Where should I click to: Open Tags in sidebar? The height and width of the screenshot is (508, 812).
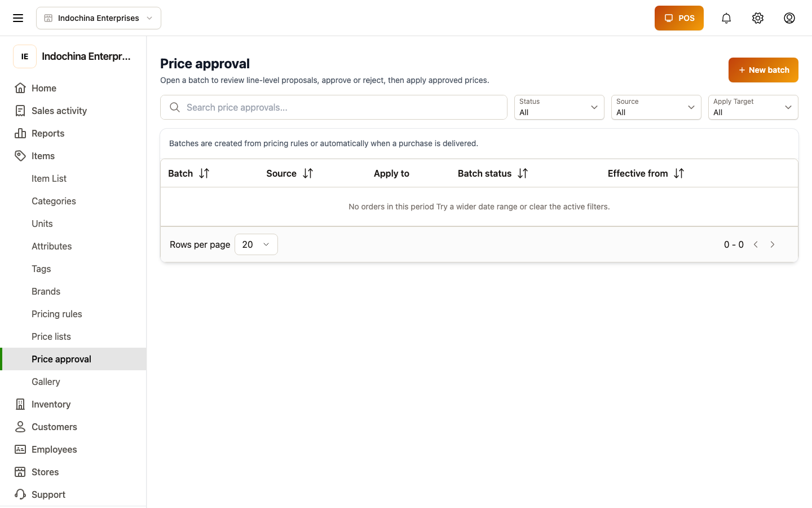click(x=73, y=269)
